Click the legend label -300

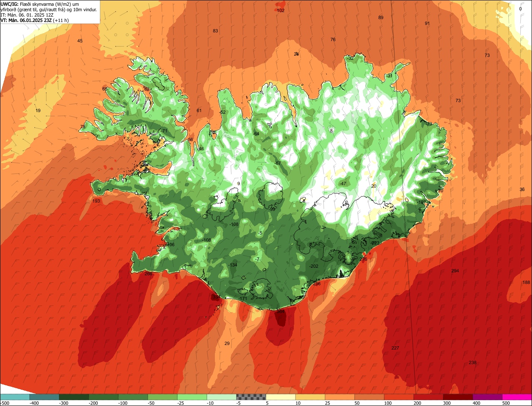(63, 403)
